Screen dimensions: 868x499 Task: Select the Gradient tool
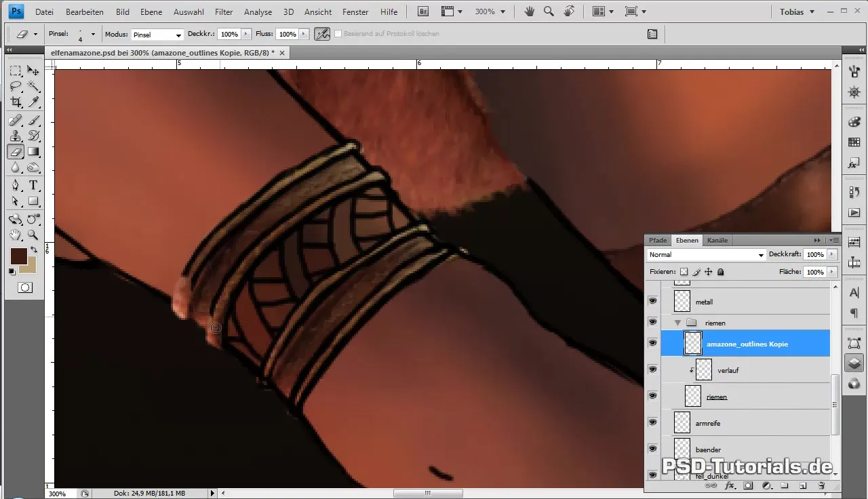pos(33,152)
